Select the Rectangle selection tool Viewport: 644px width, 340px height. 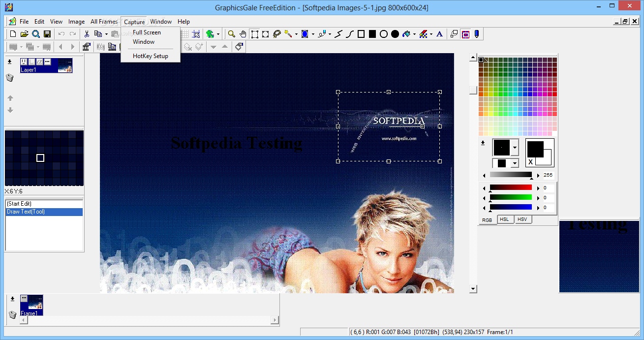coord(254,34)
